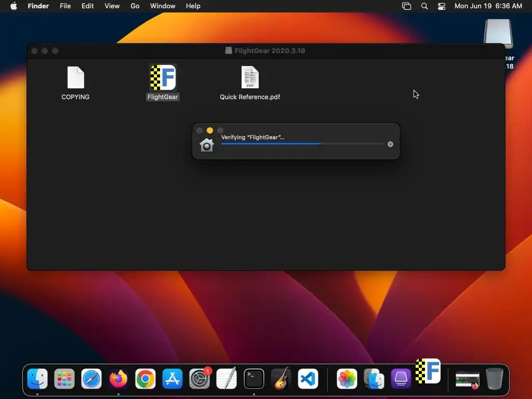Open the minimized window thumbnail in the Dock
532x399 pixels.
[467, 379]
